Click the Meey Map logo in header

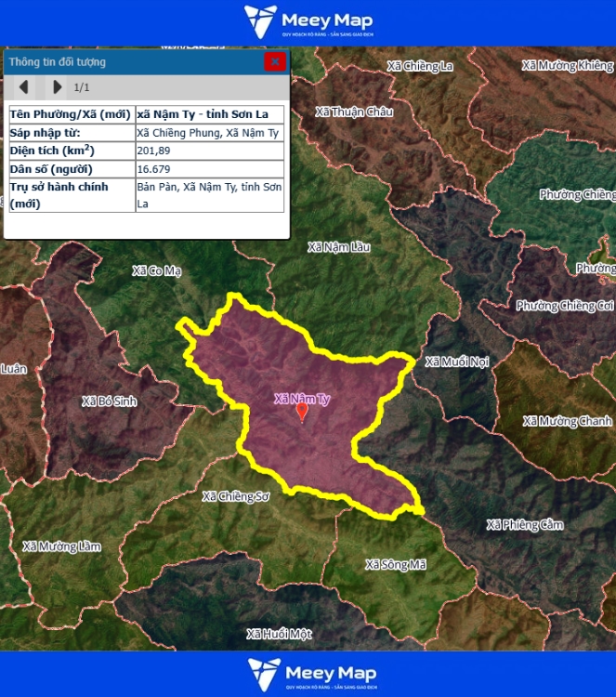point(308,22)
